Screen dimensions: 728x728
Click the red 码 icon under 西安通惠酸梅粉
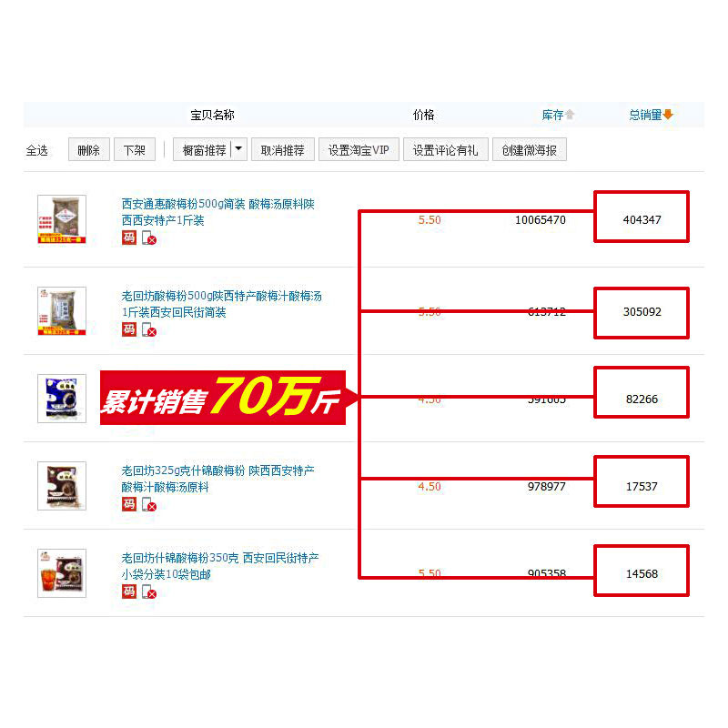129,238
